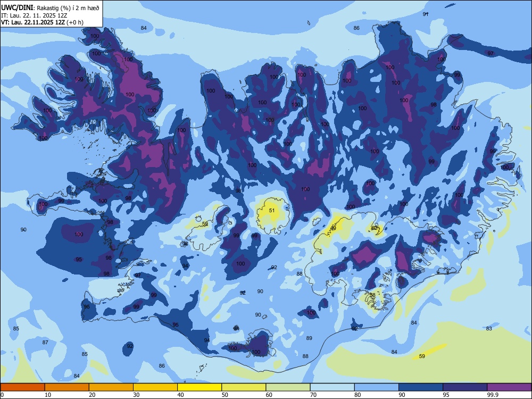
Task: Click the "80" legend tick label
Action: pos(358,395)
